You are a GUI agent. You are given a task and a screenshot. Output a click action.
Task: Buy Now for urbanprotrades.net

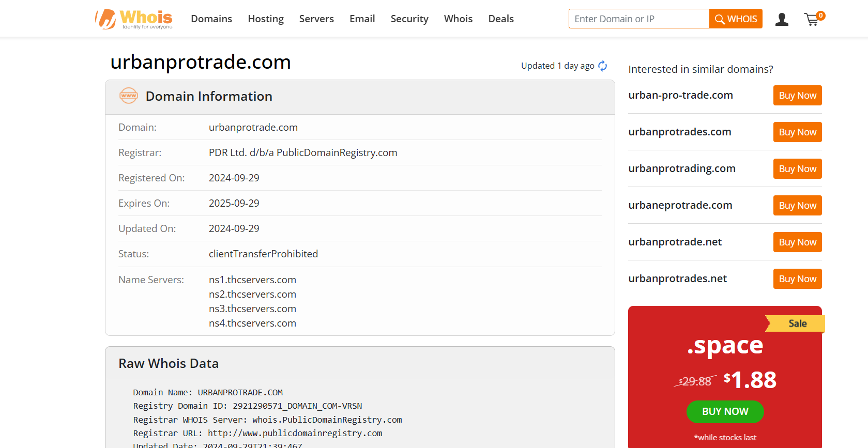point(797,279)
